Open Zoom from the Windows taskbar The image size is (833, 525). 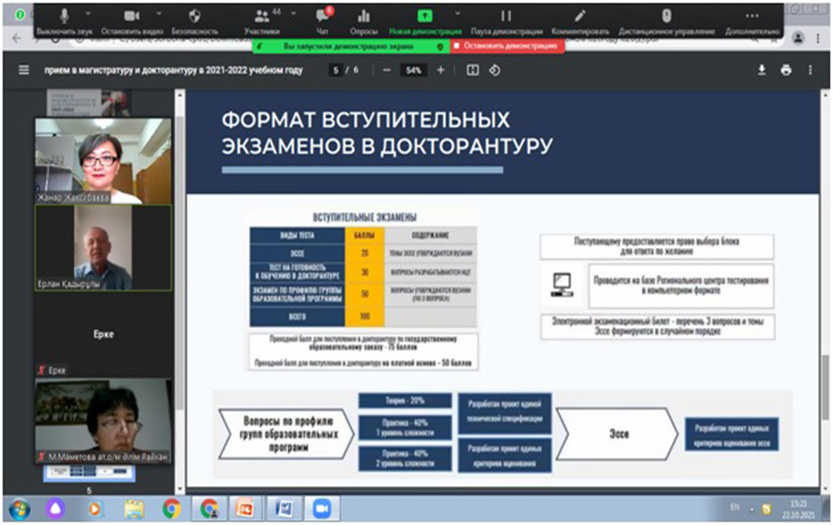click(323, 508)
